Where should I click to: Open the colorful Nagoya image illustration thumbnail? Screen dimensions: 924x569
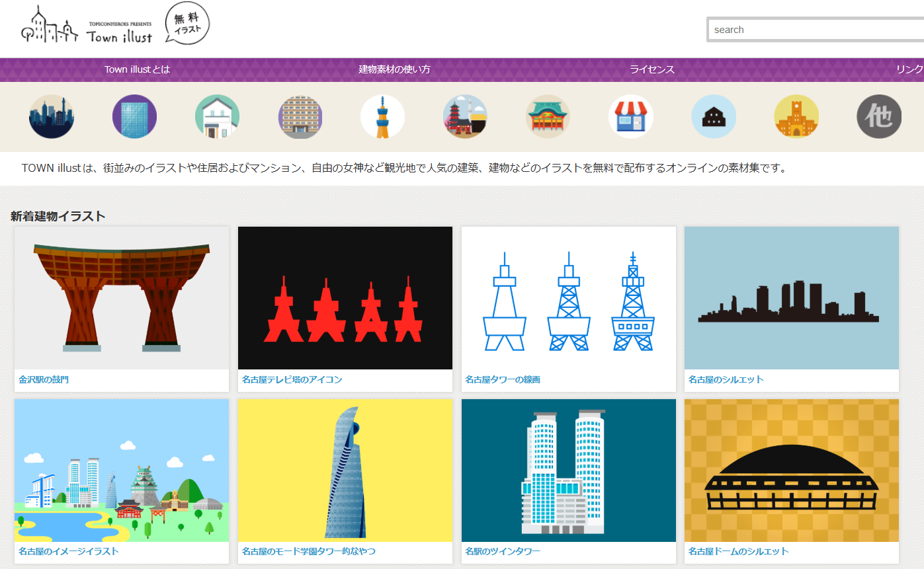pos(122,471)
